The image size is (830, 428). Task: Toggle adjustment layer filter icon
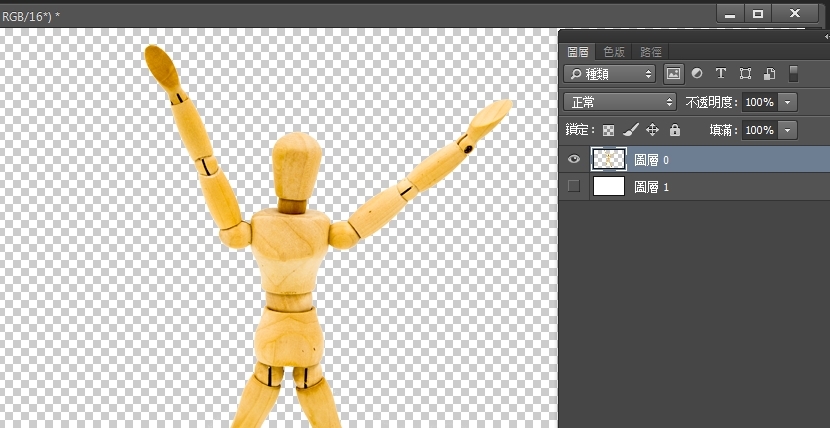[697, 74]
